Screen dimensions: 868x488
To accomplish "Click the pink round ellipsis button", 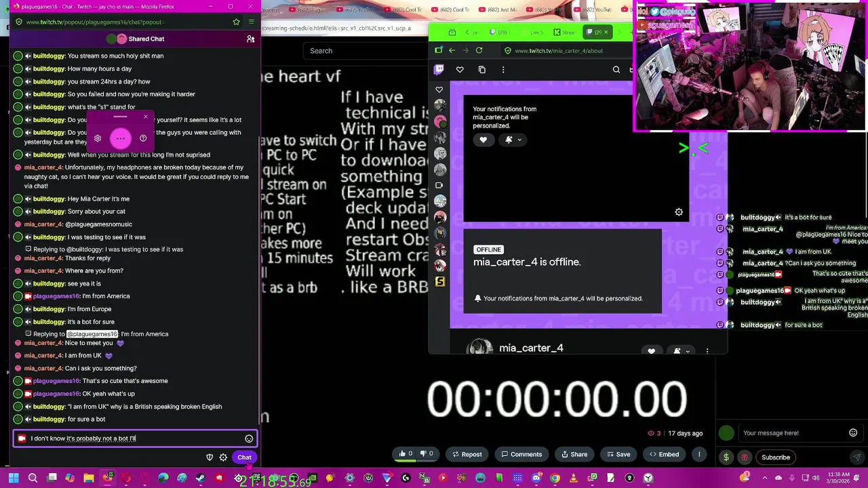I will [120, 138].
